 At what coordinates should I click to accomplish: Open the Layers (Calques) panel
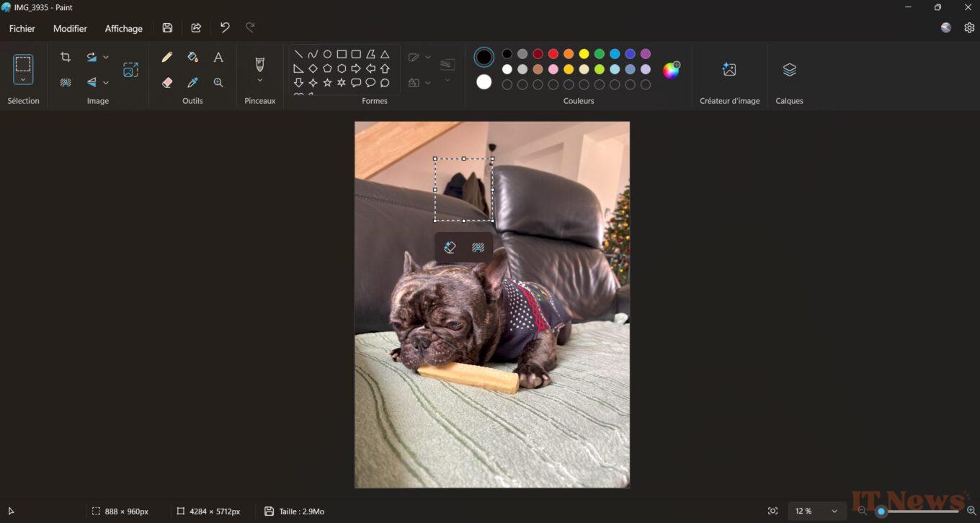tap(789, 70)
